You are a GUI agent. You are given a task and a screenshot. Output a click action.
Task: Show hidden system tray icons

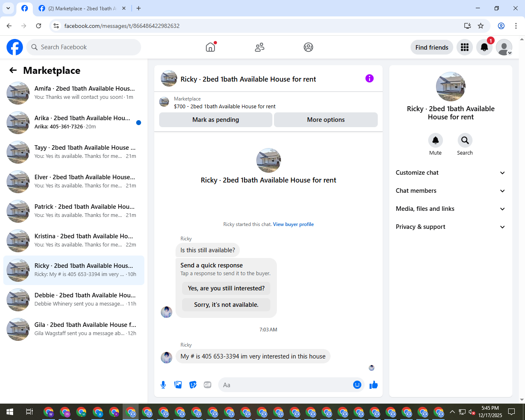click(452, 412)
